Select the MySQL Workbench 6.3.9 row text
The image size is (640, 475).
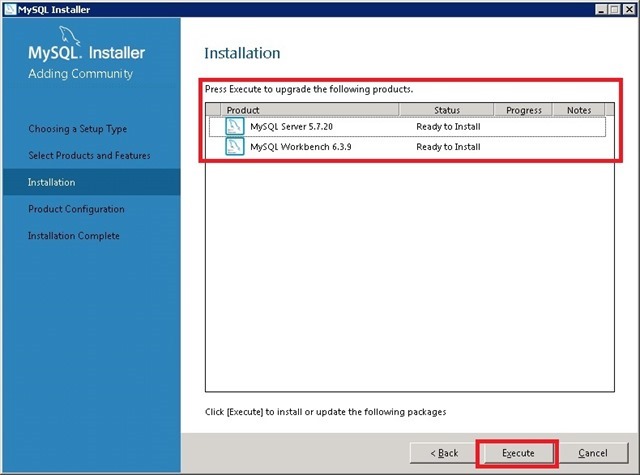click(x=301, y=147)
